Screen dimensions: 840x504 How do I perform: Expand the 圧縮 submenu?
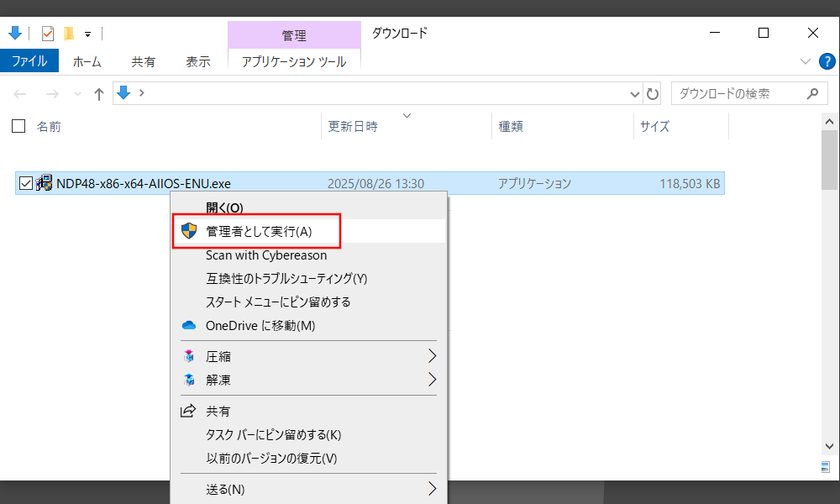click(433, 356)
